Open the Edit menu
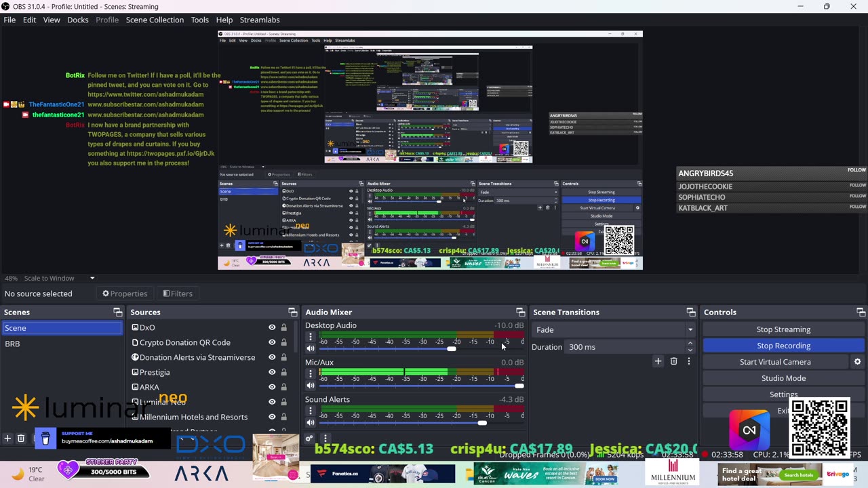 click(x=29, y=20)
